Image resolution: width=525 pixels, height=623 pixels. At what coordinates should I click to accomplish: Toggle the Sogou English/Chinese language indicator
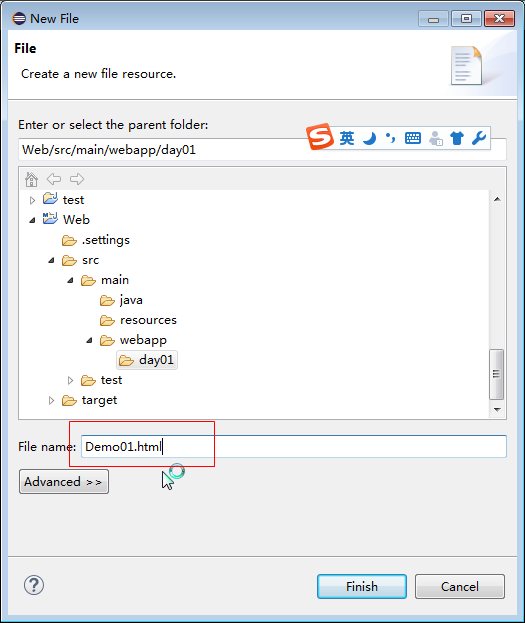(x=347, y=138)
